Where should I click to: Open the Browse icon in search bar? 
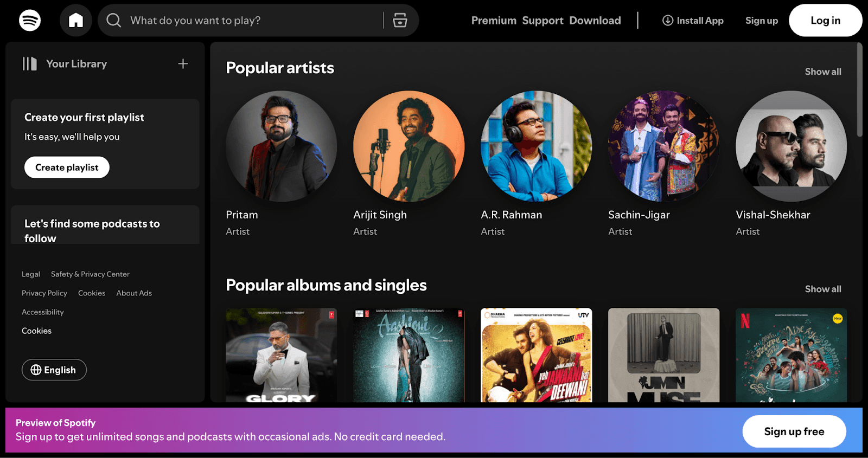[400, 21]
